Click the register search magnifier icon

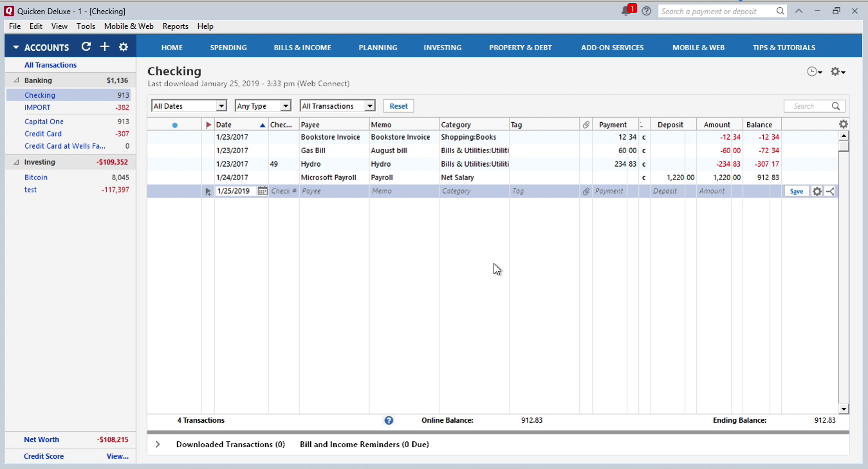pos(836,106)
